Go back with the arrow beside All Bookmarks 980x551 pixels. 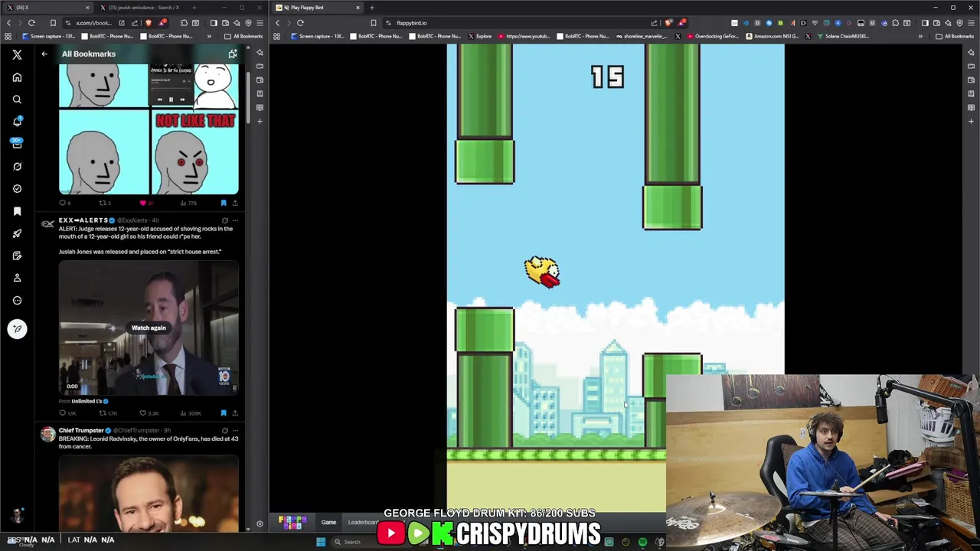coord(44,54)
